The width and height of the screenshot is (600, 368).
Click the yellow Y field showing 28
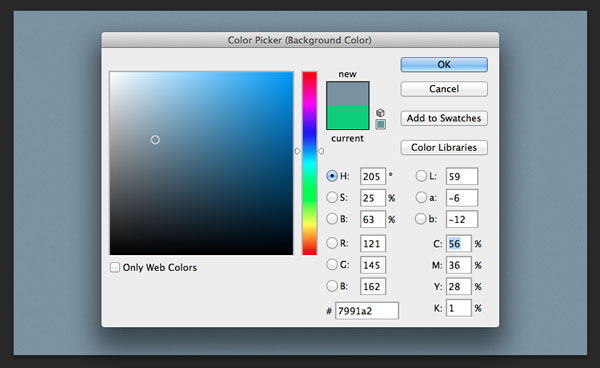tap(458, 286)
